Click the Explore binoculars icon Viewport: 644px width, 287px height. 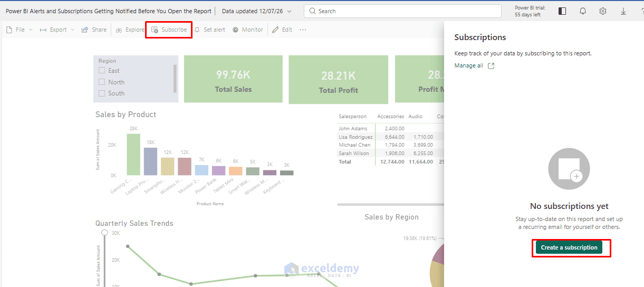tap(119, 30)
